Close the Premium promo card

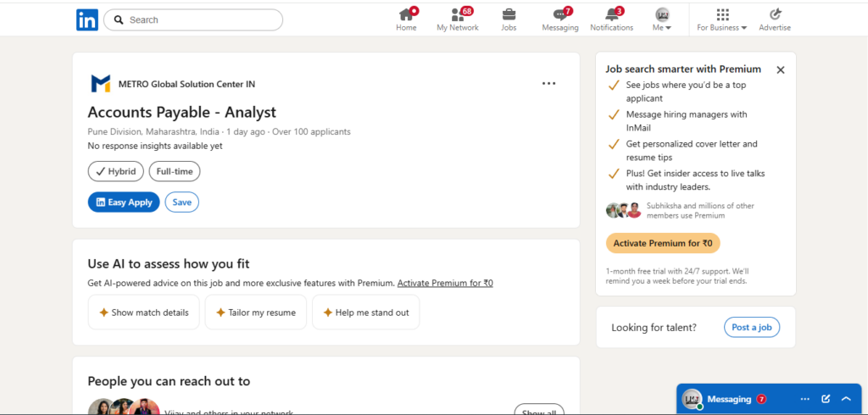(781, 69)
